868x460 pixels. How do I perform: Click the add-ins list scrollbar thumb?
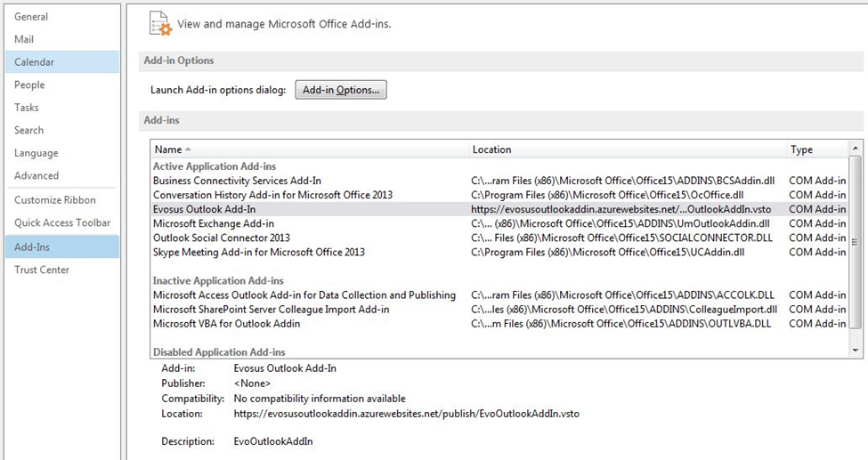(x=856, y=242)
